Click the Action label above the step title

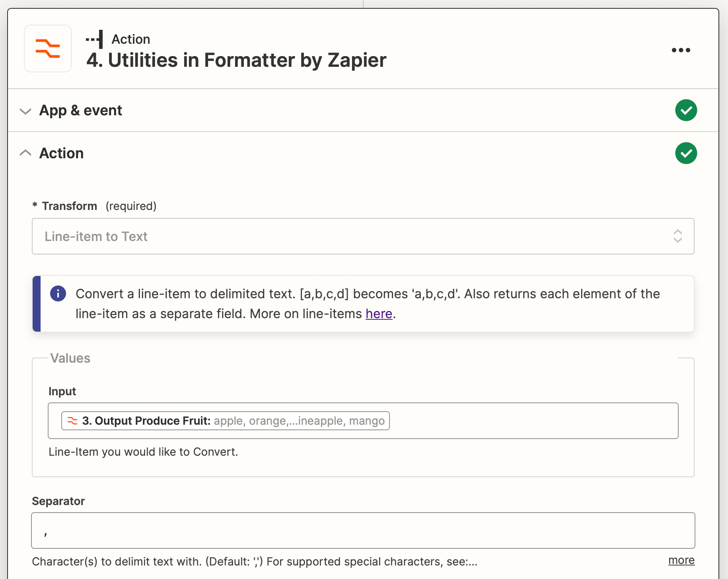[x=131, y=39]
